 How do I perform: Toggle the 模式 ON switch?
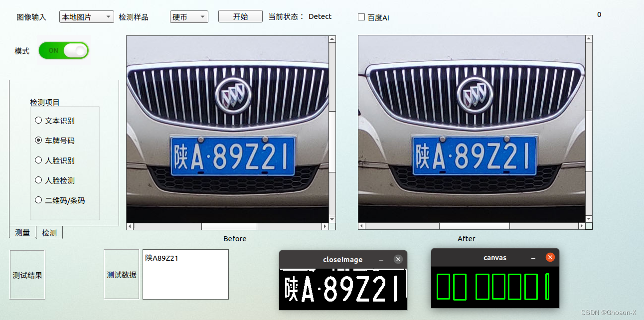(x=63, y=50)
